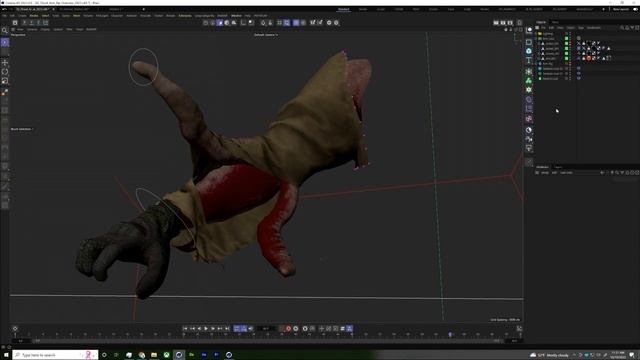
Task: Open the viewport Cameras menu
Action: [x=32, y=29]
